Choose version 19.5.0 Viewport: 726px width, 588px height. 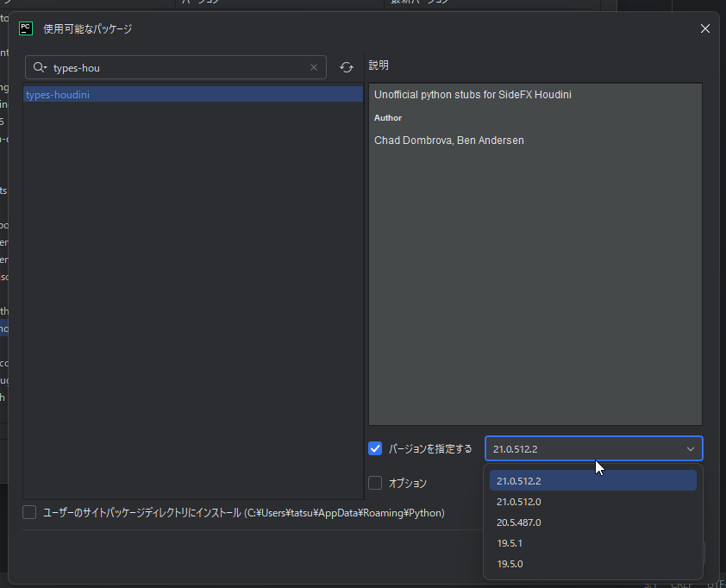[593, 564]
